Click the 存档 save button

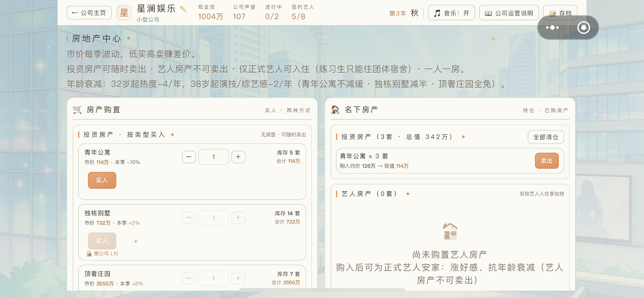(560, 13)
